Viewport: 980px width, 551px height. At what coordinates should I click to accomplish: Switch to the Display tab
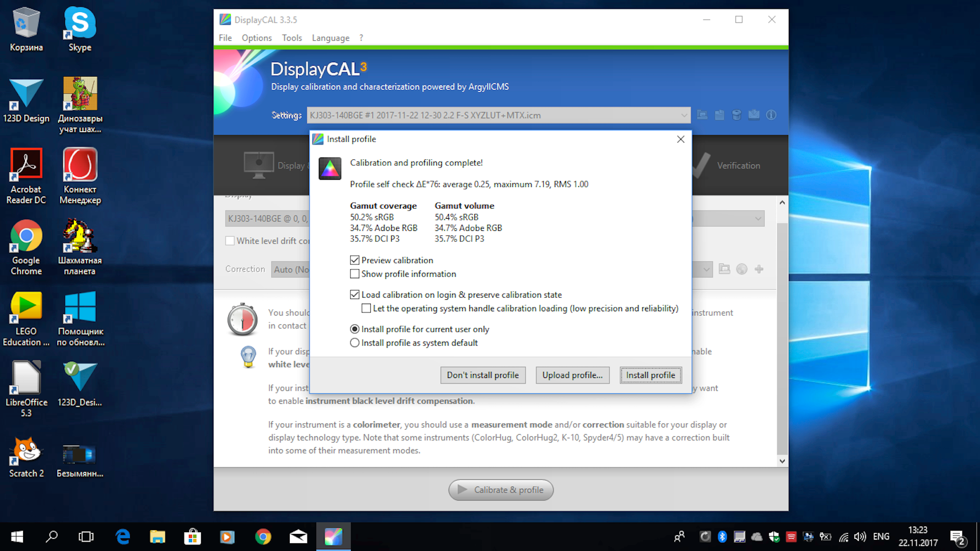[275, 165]
